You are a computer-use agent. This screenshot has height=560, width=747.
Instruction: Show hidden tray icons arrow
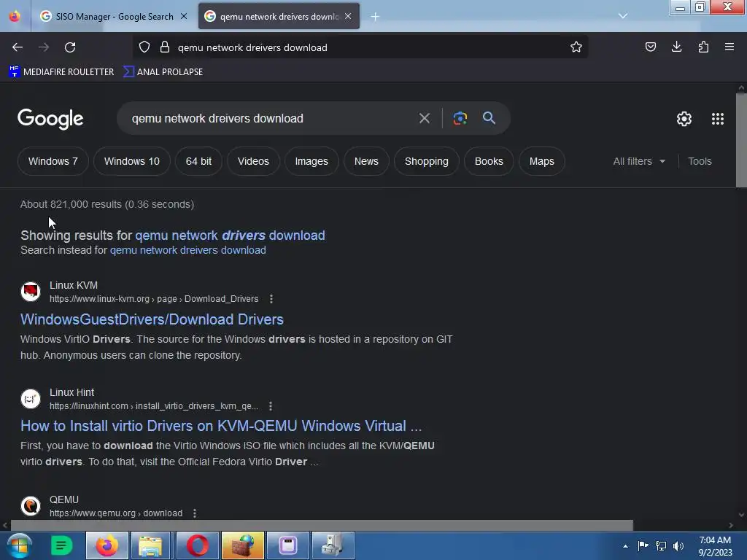tap(625, 546)
